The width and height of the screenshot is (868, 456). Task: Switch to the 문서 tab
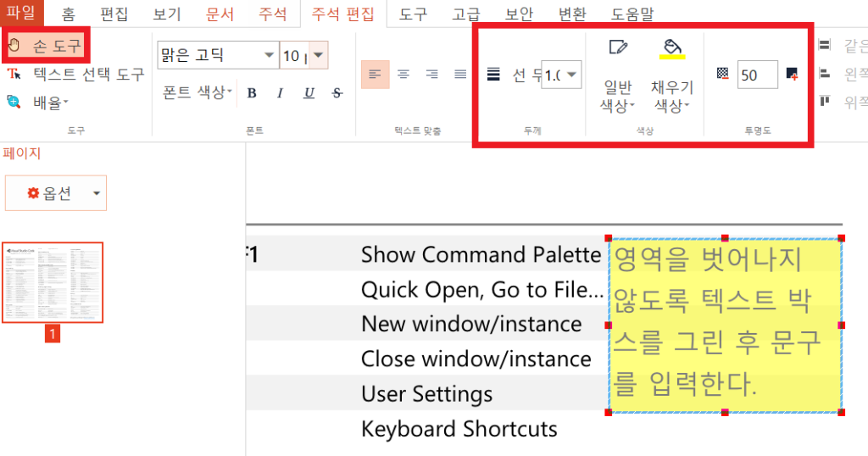220,14
